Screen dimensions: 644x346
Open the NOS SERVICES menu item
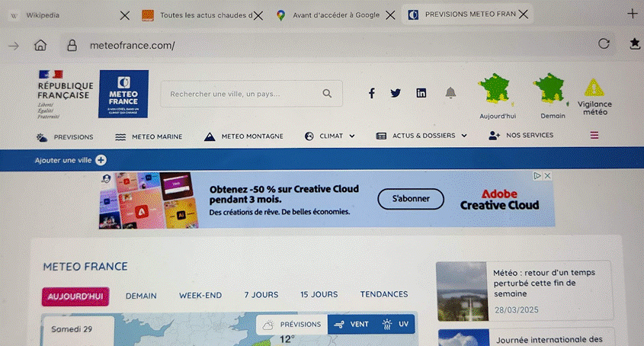pos(521,135)
